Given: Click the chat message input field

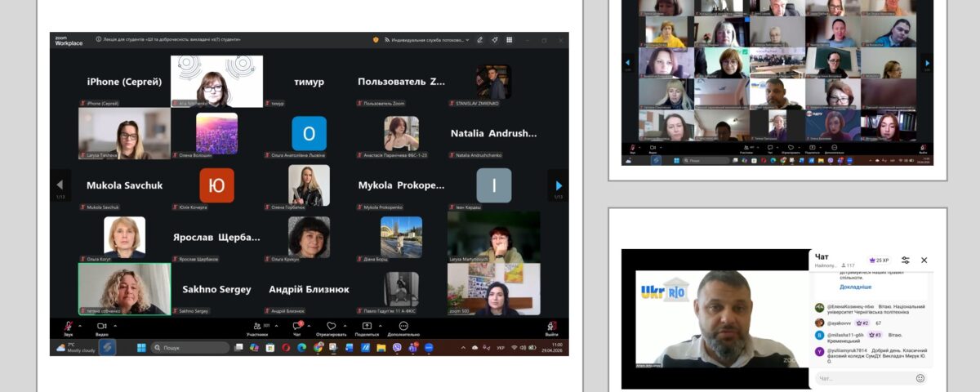Looking at the screenshot, I should point(863,378).
